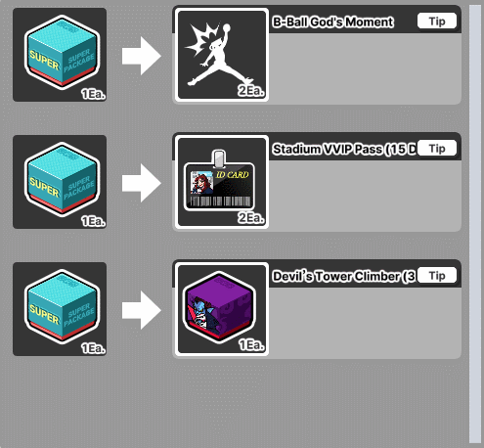Image resolution: width=484 pixels, height=448 pixels.
Task: Click the description area under B-Ball God's Moment
Action: pyautogui.click(x=365, y=68)
